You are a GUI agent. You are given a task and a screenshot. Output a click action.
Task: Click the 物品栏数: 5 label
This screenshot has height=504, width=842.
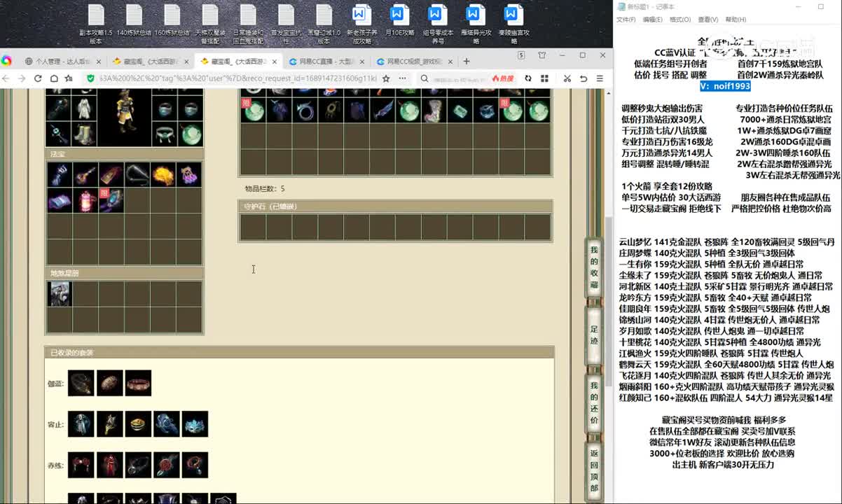tap(265, 188)
